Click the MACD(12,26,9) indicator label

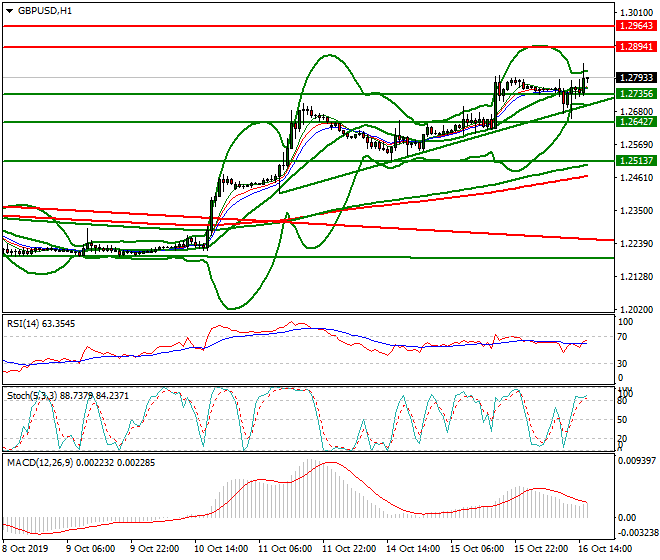click(81, 463)
